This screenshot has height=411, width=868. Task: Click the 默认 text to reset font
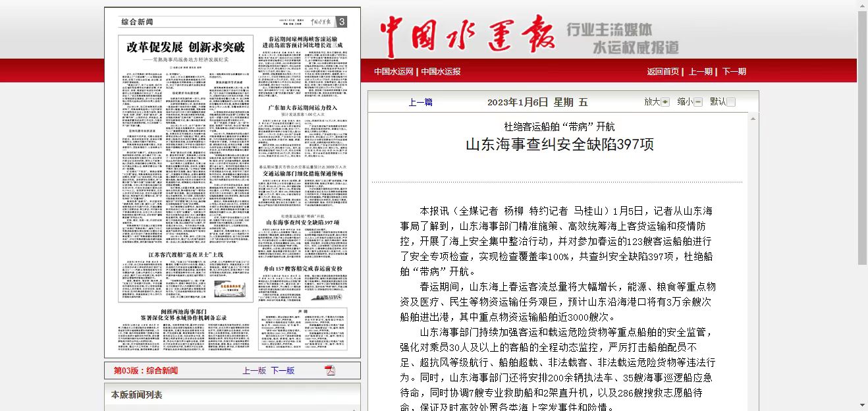[x=718, y=102]
